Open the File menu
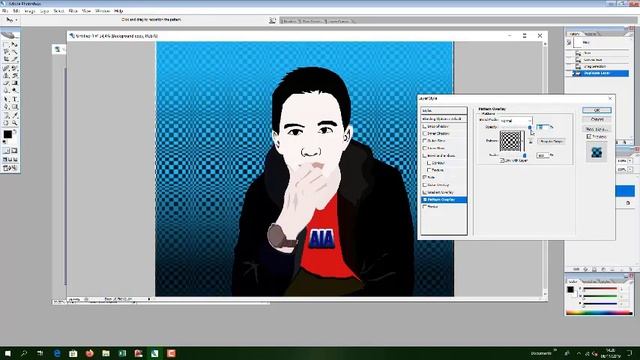The image size is (640, 360). coord(5,11)
